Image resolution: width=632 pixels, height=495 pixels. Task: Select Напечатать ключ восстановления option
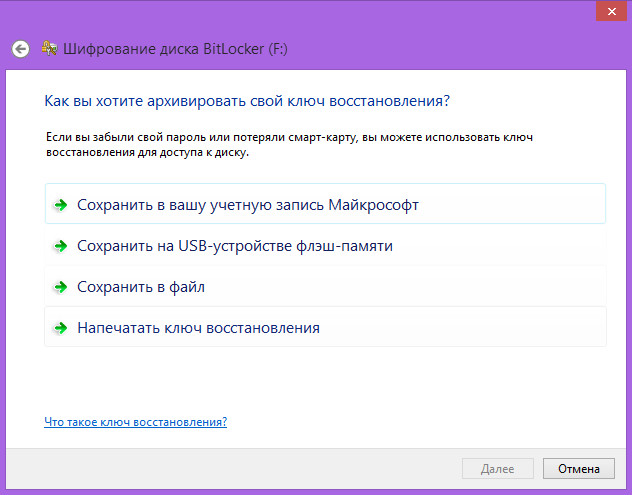pyautogui.click(x=325, y=327)
